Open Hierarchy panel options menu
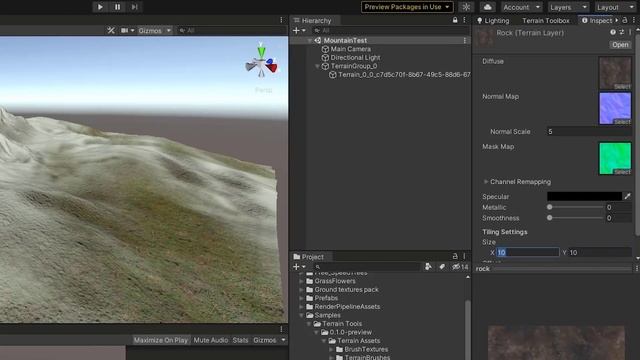Image resolution: width=640 pixels, height=360 pixels. [x=464, y=20]
